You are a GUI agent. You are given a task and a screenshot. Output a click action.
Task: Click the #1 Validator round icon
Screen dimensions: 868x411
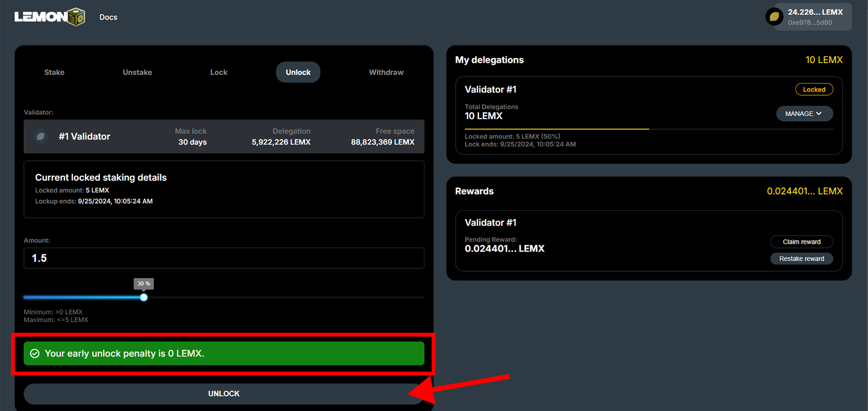tap(41, 136)
